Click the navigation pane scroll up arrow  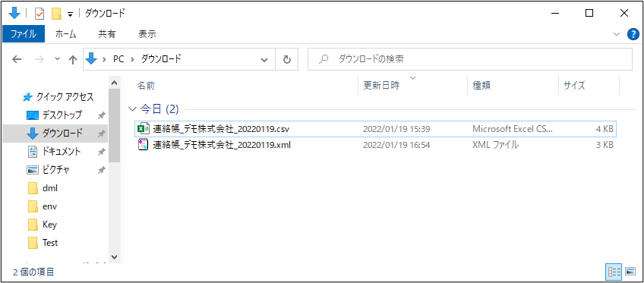click(115, 83)
